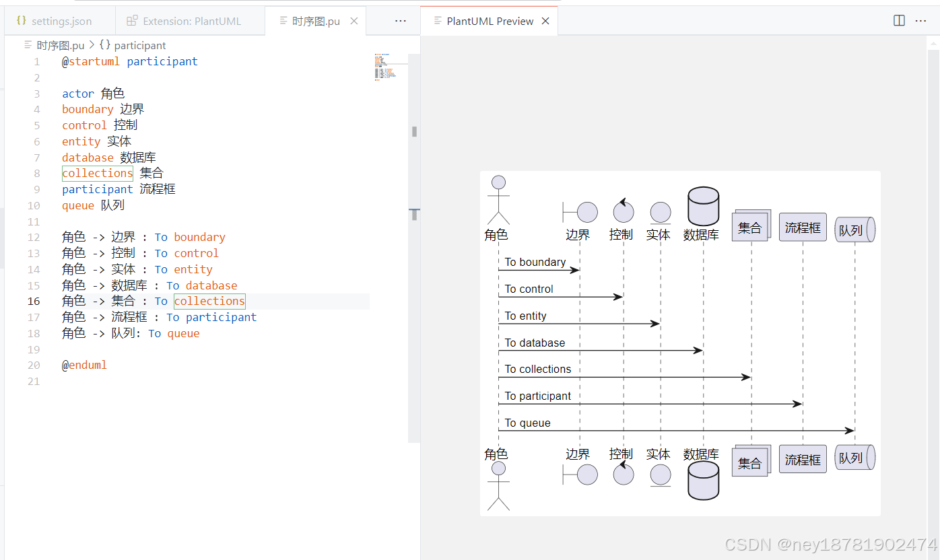The height and width of the screenshot is (560, 940).
Task: Click 'To database' text in code line 15
Action: click(202, 285)
